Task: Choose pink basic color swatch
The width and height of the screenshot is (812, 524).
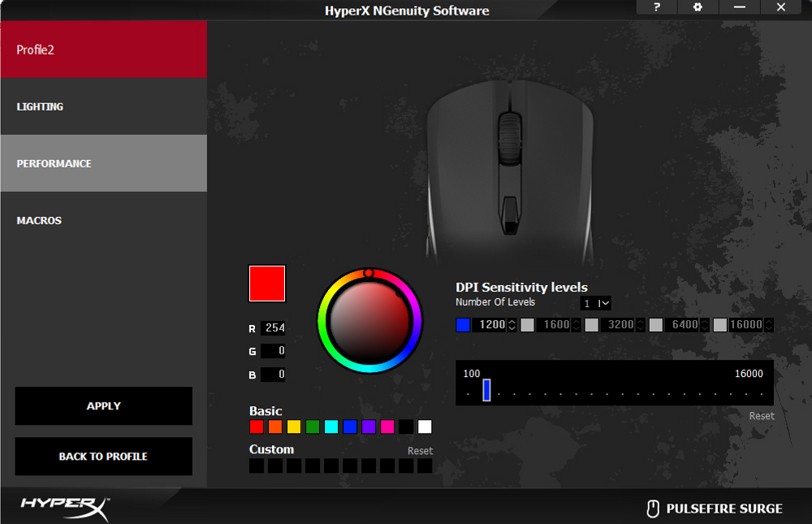Action: point(387,427)
